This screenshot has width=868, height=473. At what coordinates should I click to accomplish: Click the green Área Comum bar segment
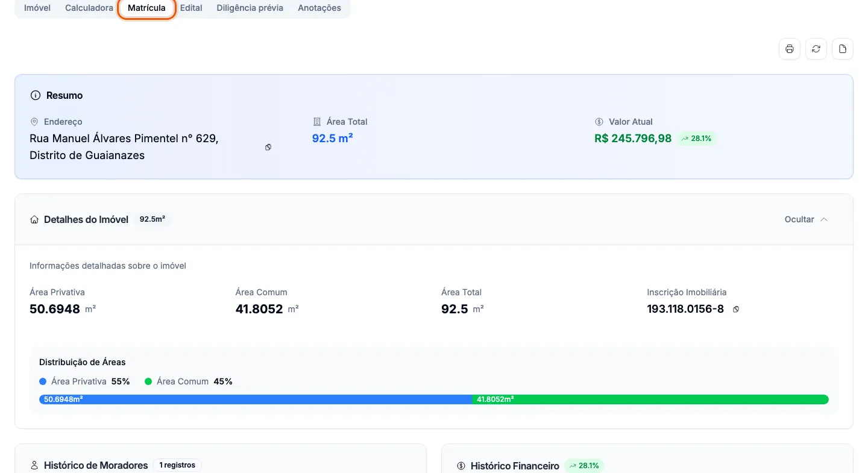(x=650, y=399)
